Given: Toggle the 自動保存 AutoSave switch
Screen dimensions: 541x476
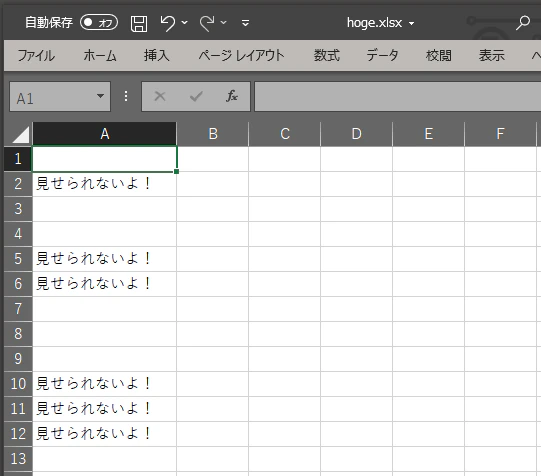Looking at the screenshot, I should coord(99,23).
